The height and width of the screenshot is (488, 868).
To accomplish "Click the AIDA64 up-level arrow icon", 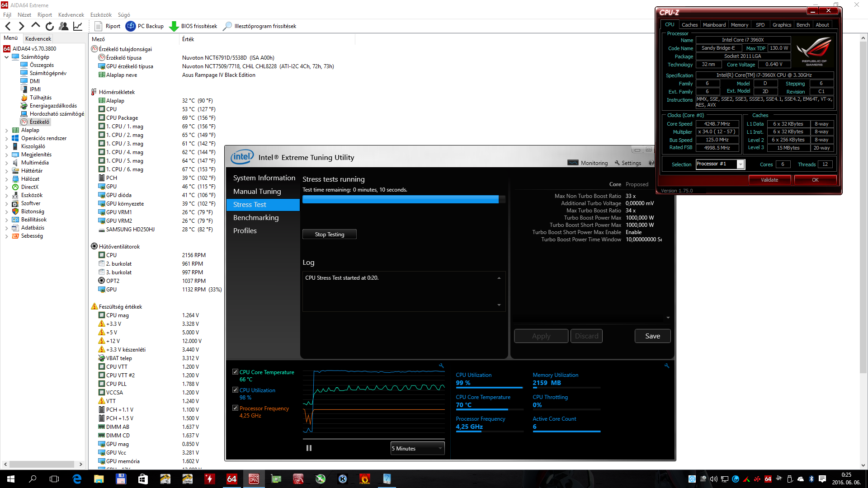I will (x=36, y=26).
